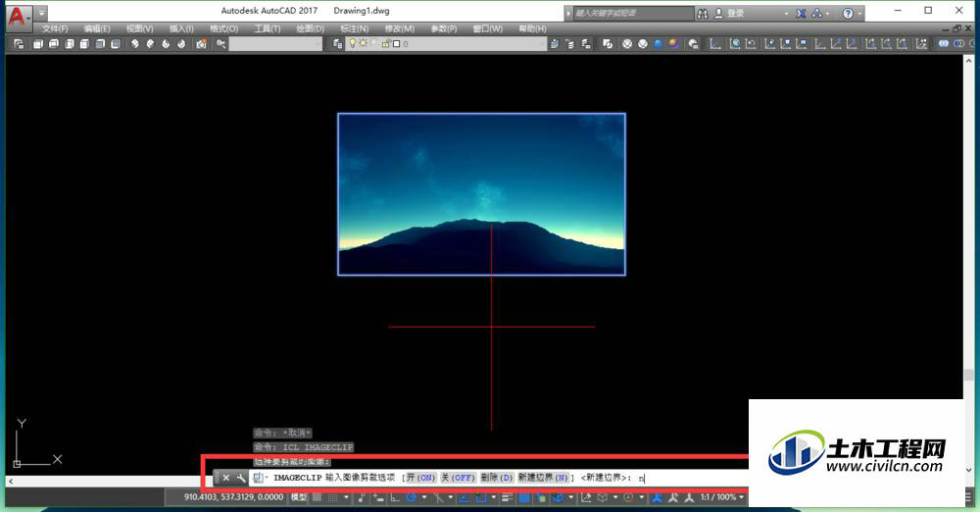This screenshot has height=512, width=980.
Task: Open the 参数(P) menu
Action: tap(444, 28)
